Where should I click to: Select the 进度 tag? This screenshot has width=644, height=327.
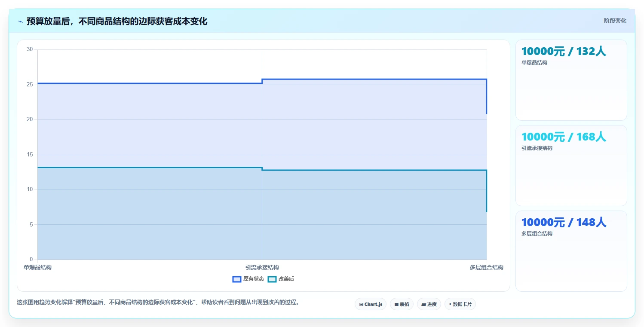coord(429,304)
